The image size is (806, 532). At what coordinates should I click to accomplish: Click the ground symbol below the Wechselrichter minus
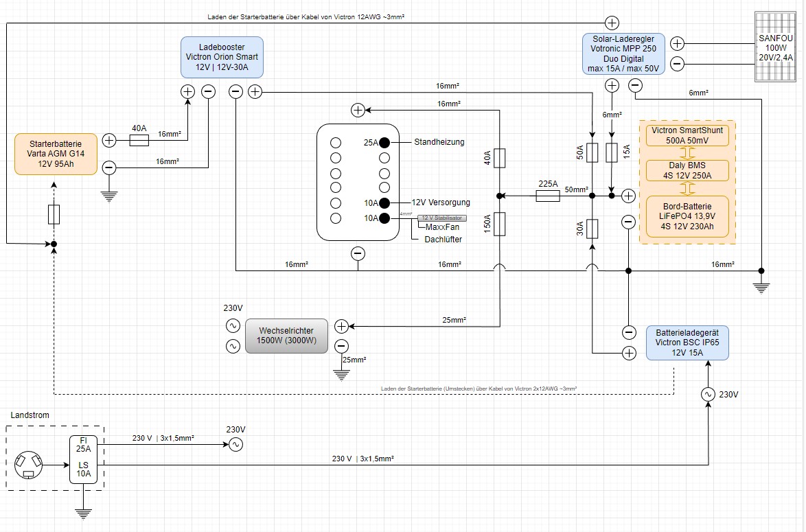point(341,375)
